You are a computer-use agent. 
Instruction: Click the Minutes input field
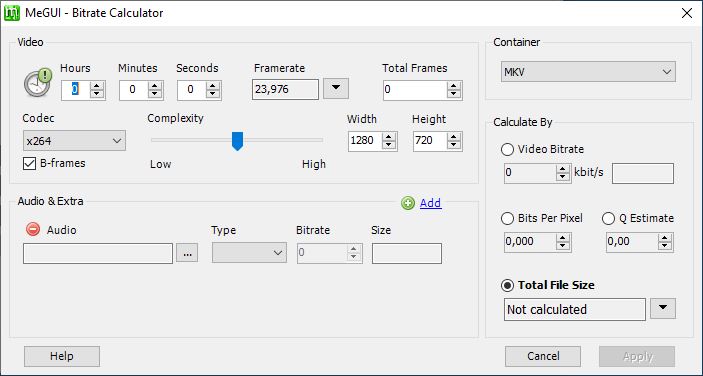(134, 90)
